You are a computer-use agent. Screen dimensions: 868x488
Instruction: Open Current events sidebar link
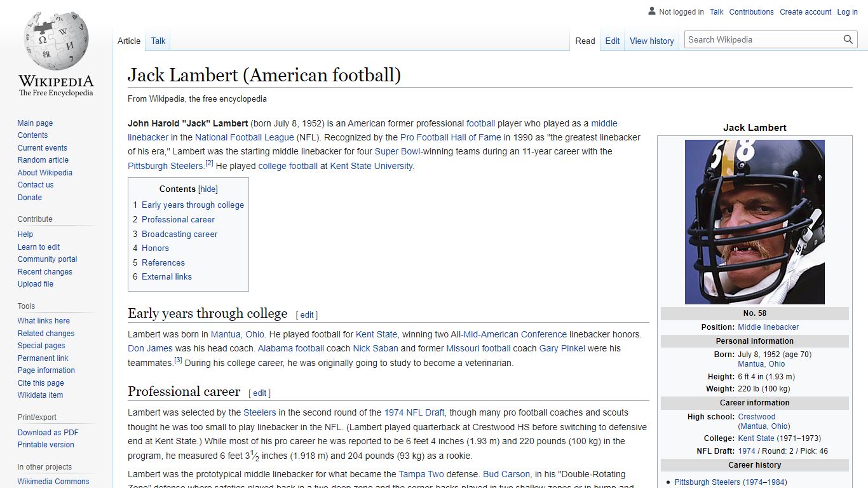coord(42,148)
